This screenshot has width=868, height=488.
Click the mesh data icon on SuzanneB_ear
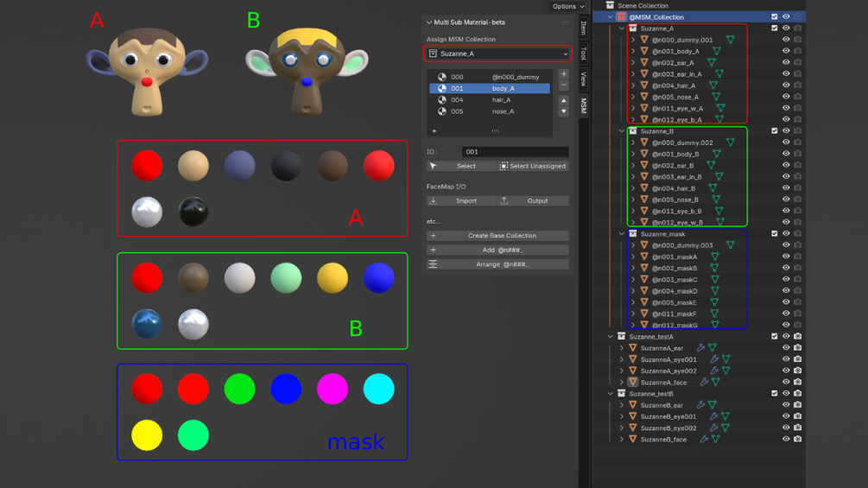pyautogui.click(x=713, y=405)
